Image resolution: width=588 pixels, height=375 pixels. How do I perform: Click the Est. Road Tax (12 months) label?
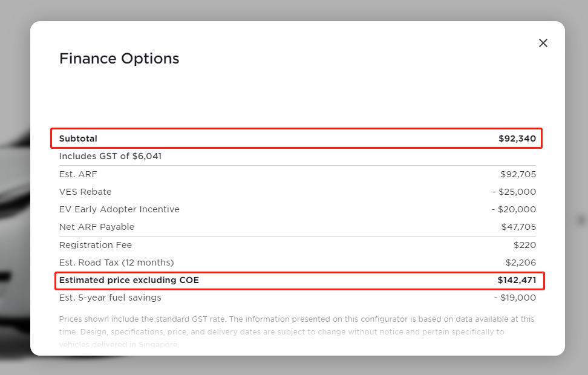(x=116, y=262)
